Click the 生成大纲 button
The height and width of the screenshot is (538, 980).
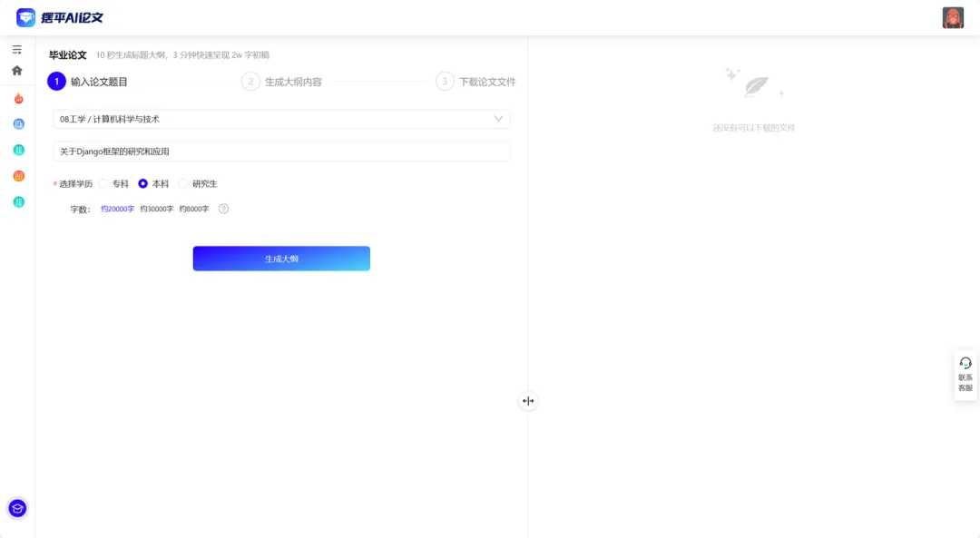(x=281, y=259)
